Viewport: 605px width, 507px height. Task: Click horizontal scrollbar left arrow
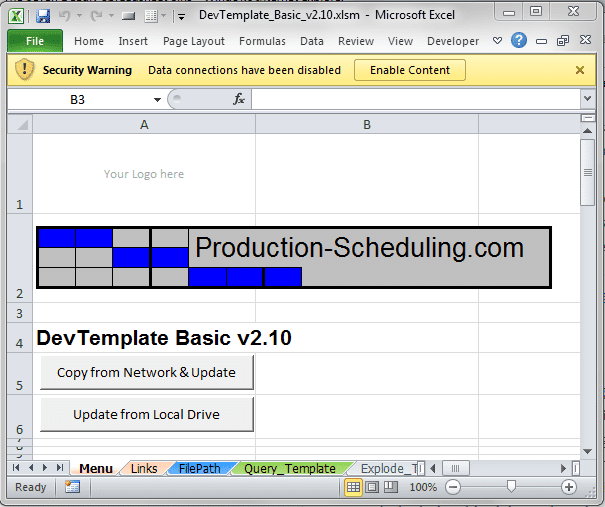point(433,468)
